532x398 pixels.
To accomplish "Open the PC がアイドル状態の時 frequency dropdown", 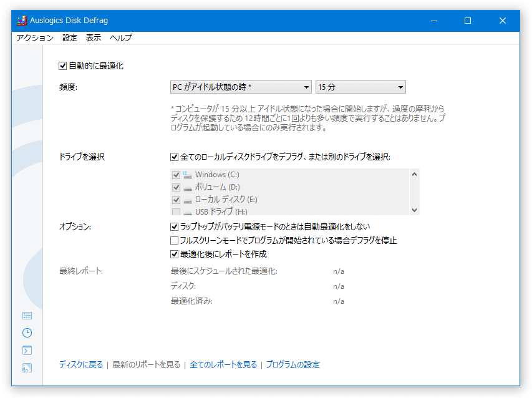I will click(x=241, y=87).
